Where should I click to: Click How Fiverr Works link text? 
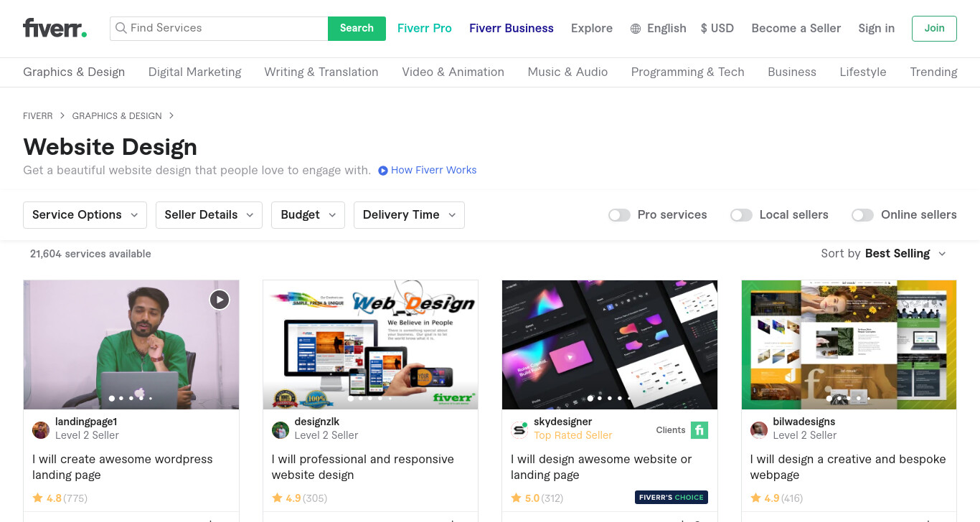(433, 171)
